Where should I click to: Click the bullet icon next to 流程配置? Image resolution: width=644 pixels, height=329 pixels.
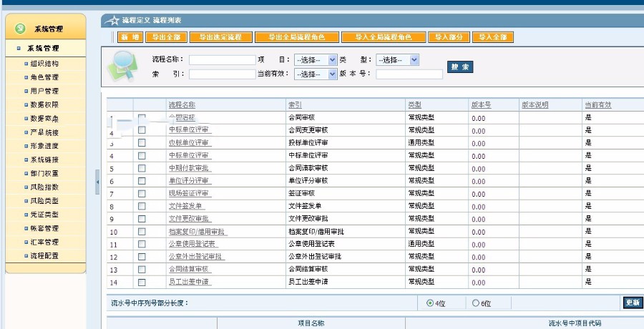point(26,256)
